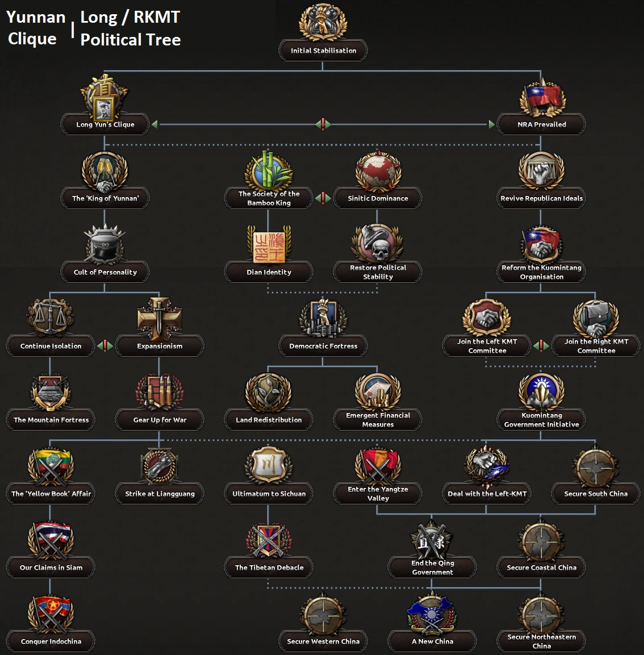Viewport: 644px width, 655px height.
Task: Select The 'Yellow Book' Affair flag icon
Action: coord(50,466)
